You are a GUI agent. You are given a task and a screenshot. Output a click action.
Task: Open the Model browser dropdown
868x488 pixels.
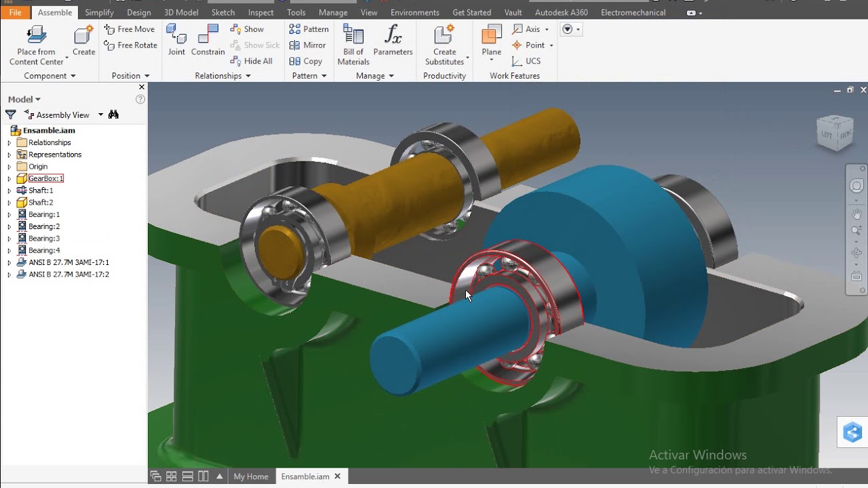pyautogui.click(x=24, y=100)
